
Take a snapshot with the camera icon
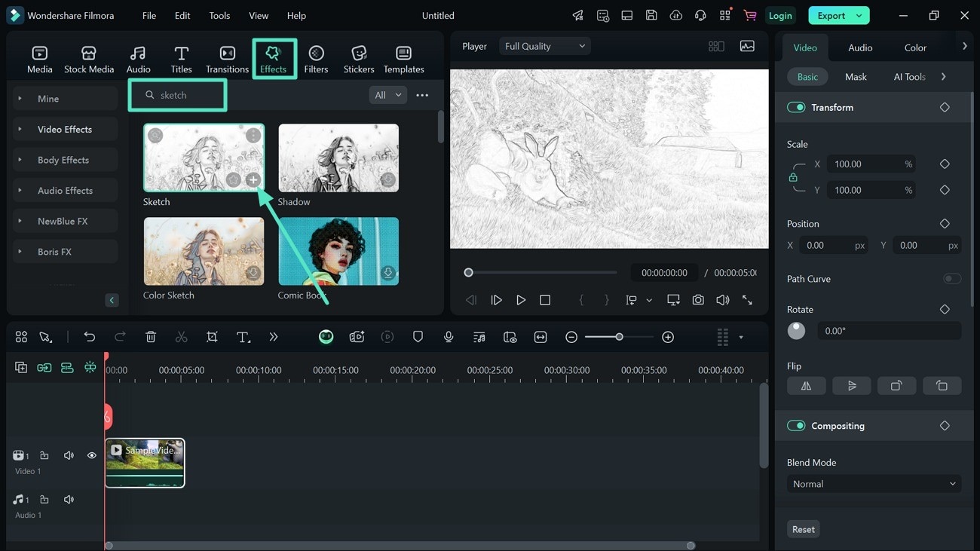pyautogui.click(x=698, y=300)
